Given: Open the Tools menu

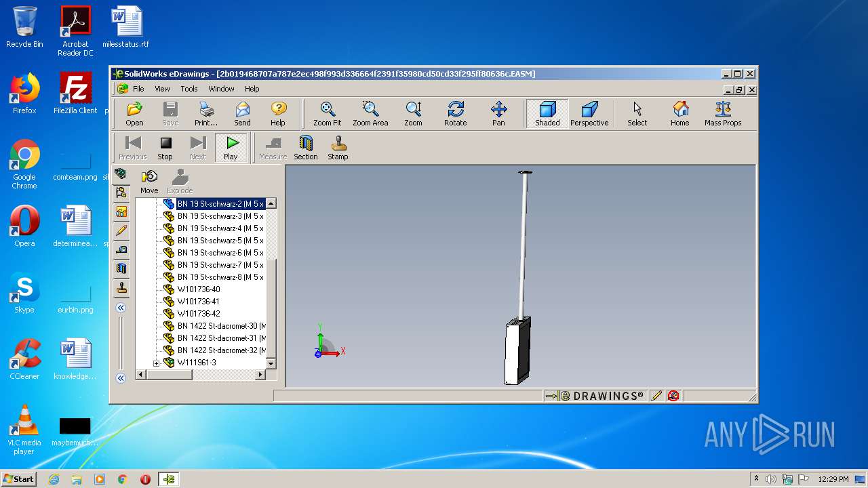Looking at the screenshot, I should tap(189, 89).
